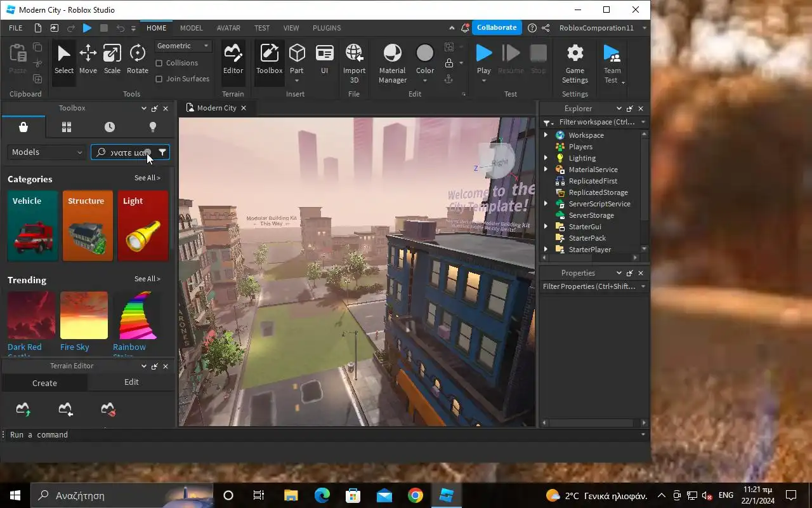Open the Toolbox Recent clock tab
Screen dimensions: 812x508
click(x=110, y=127)
